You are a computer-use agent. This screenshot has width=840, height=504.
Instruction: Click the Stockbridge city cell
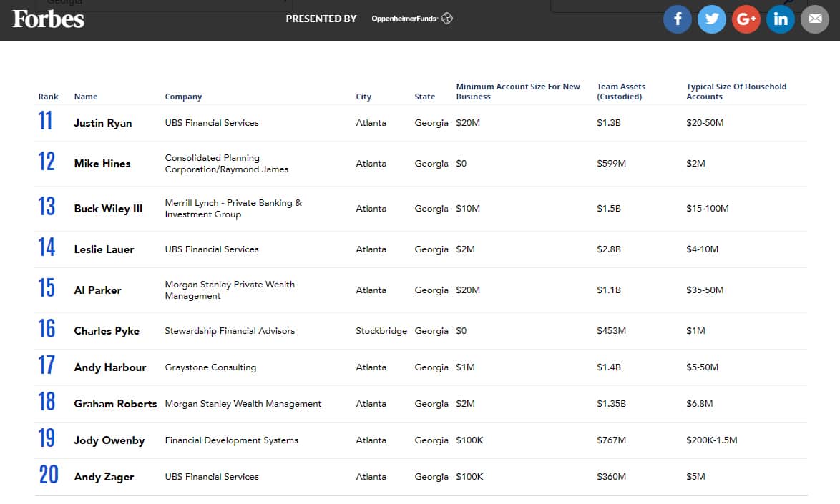381,331
